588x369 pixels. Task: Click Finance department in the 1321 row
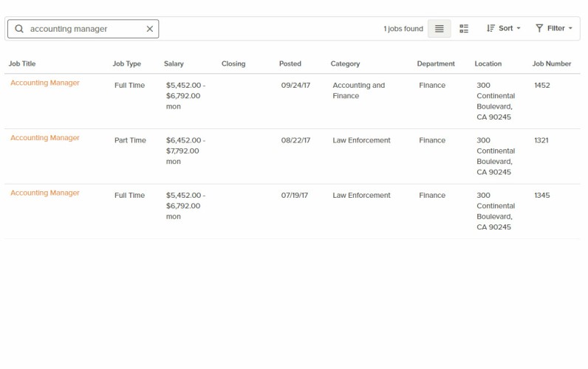pos(432,140)
